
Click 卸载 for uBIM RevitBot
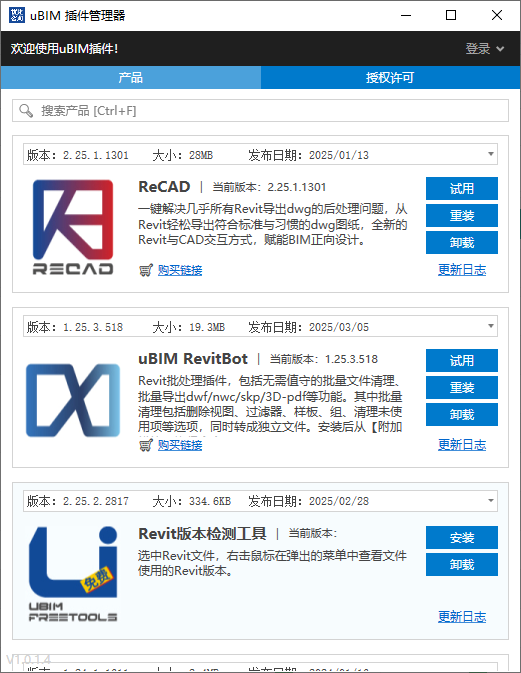click(462, 415)
